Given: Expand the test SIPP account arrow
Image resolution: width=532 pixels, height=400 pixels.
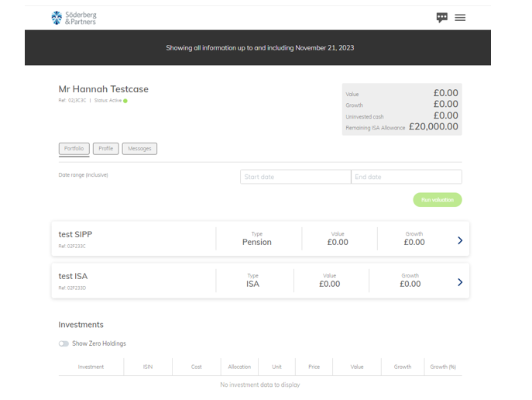Looking at the screenshot, I should (460, 240).
